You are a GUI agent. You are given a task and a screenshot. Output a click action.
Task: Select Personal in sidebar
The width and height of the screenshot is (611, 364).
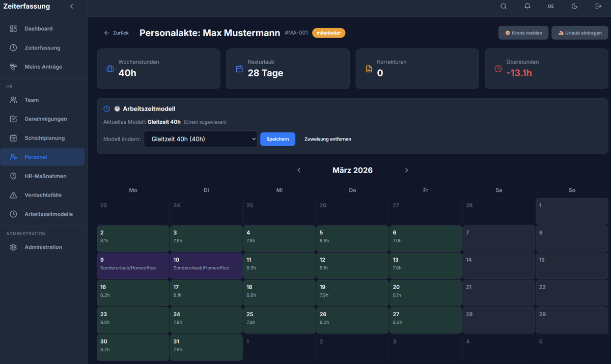tap(43, 157)
